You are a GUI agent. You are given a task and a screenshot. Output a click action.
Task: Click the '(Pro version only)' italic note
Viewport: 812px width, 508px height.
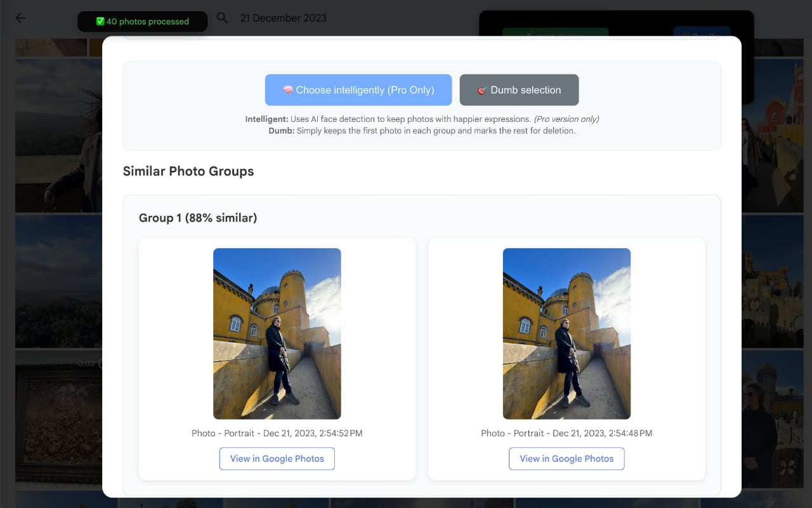(x=566, y=119)
